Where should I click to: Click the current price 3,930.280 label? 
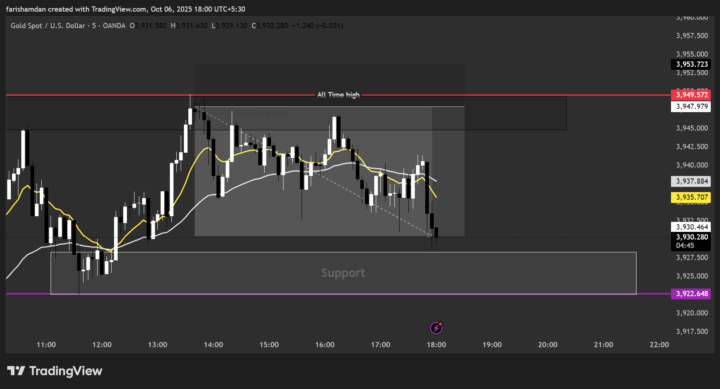point(691,237)
